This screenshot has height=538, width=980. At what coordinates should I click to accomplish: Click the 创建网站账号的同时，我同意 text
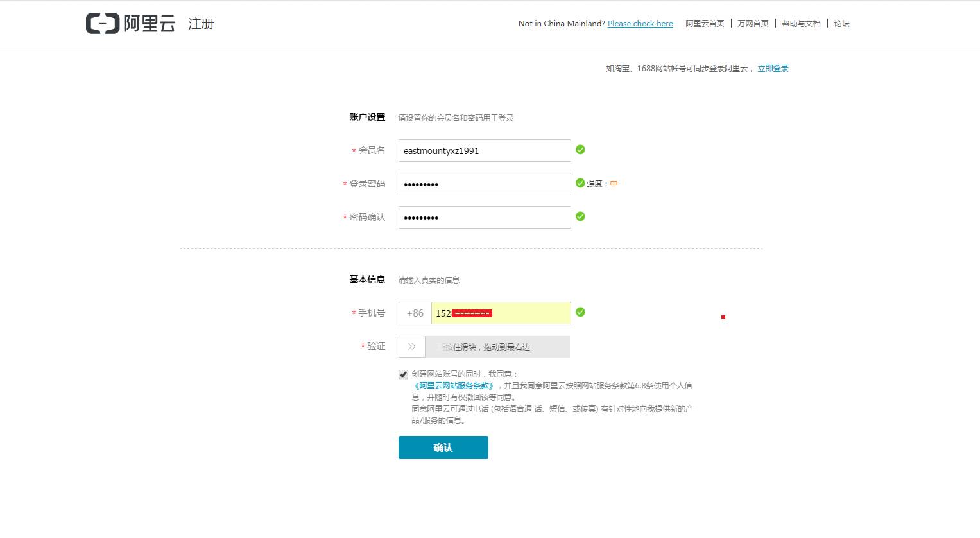pos(465,374)
